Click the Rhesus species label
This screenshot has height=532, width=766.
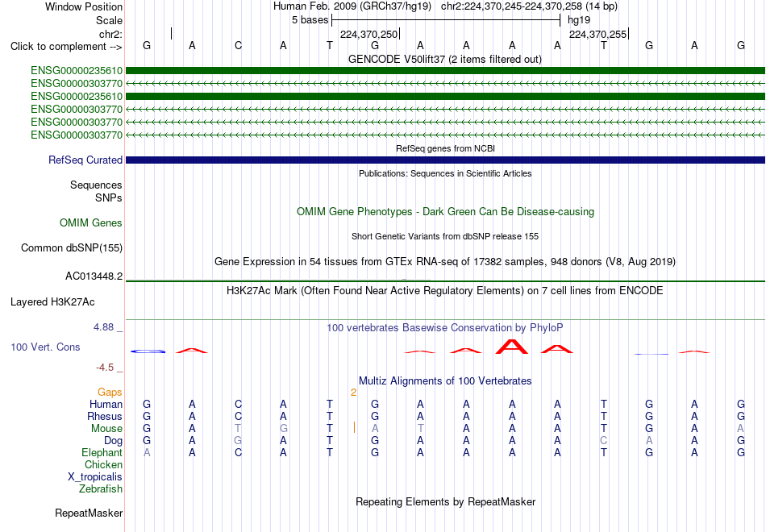coord(105,417)
